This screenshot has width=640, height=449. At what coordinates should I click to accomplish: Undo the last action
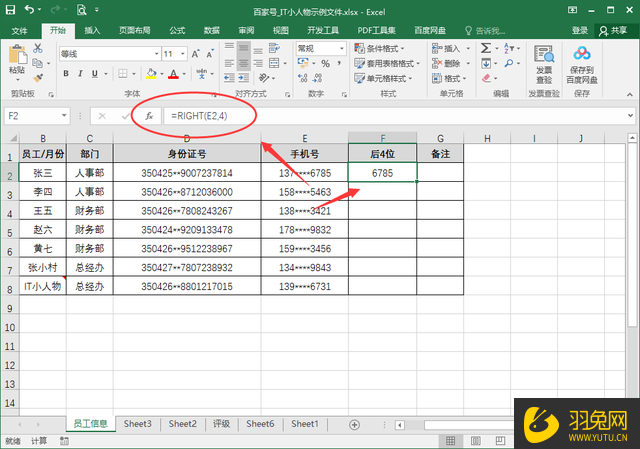tap(29, 9)
